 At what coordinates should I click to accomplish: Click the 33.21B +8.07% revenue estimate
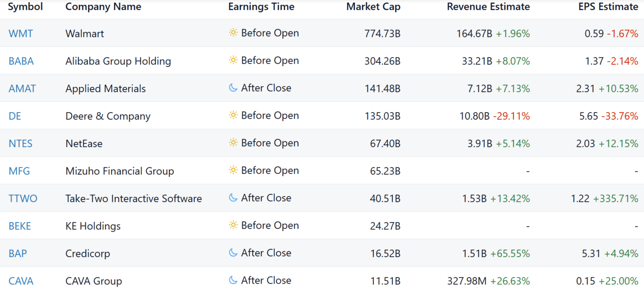[x=496, y=61]
